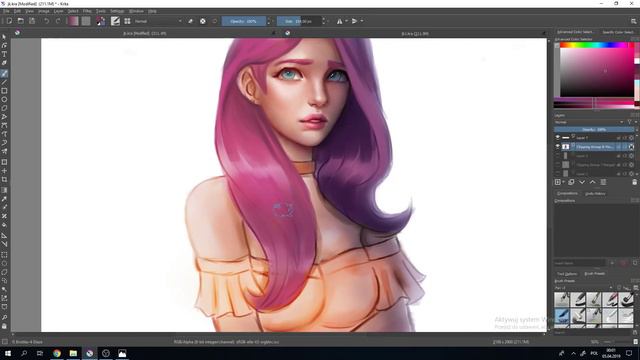This screenshot has height=360, width=640.
Task: Open the layer blending mode dropdown
Action: point(589,122)
